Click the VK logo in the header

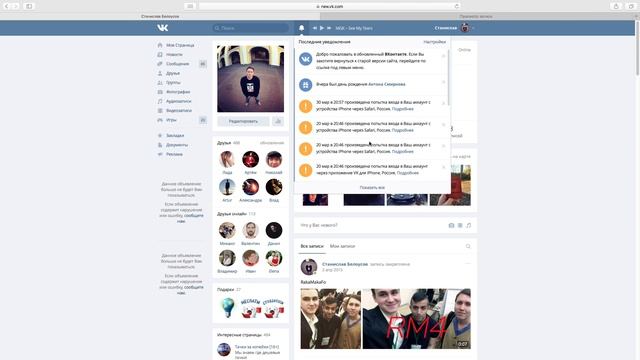[x=162, y=28]
